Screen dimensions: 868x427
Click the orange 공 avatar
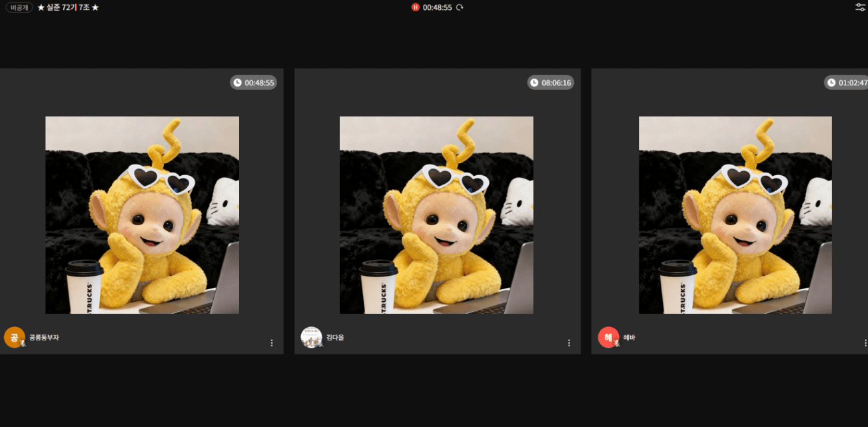click(x=15, y=337)
